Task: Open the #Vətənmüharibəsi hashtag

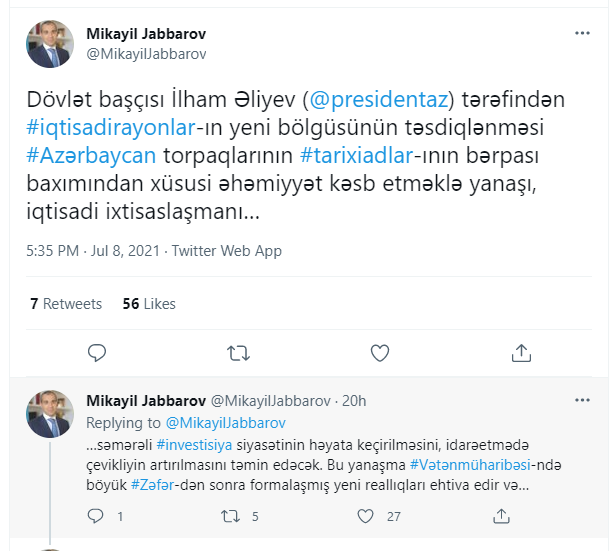Action: point(470,465)
